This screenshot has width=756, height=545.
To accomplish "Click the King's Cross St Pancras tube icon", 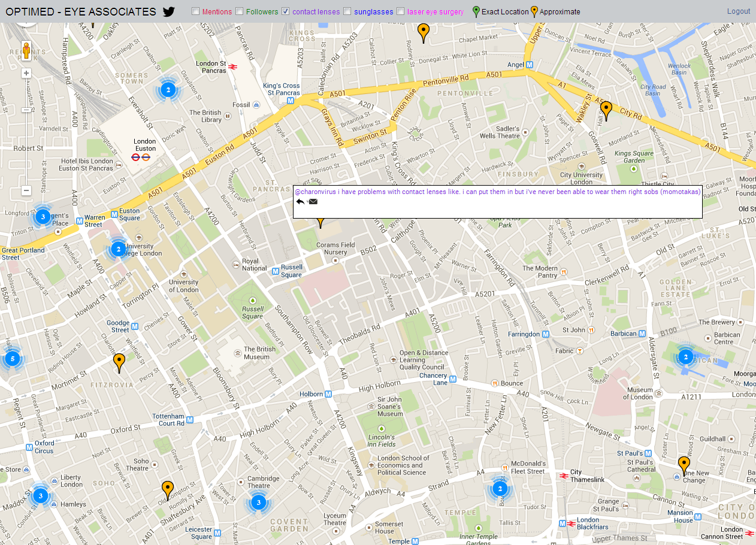I will coord(291,101).
